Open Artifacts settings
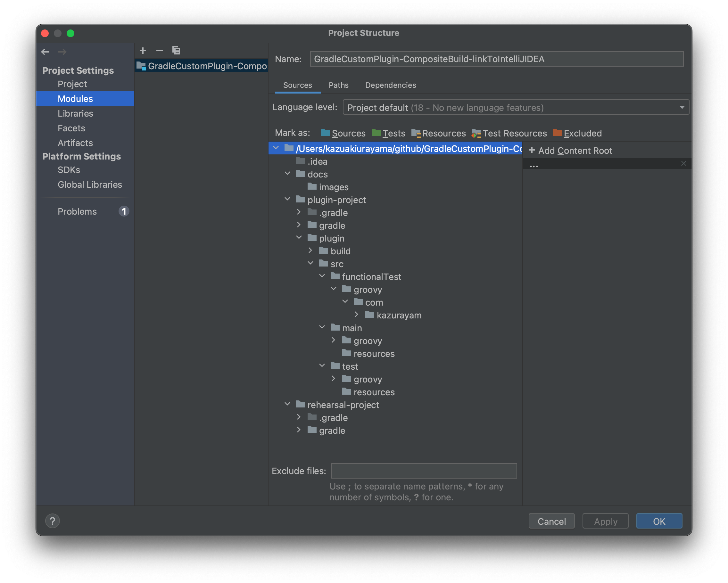The image size is (728, 583). point(75,143)
